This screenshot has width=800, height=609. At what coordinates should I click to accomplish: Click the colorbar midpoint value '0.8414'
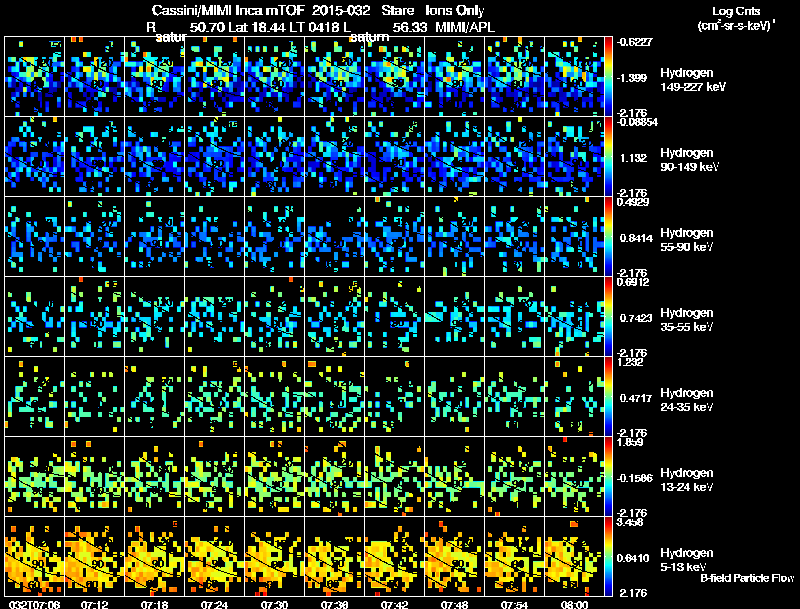636,238
